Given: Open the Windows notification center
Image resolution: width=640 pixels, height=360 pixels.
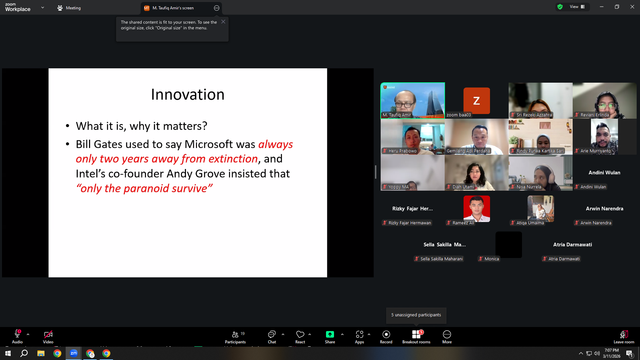Looking at the screenshot, I should [x=629, y=353].
